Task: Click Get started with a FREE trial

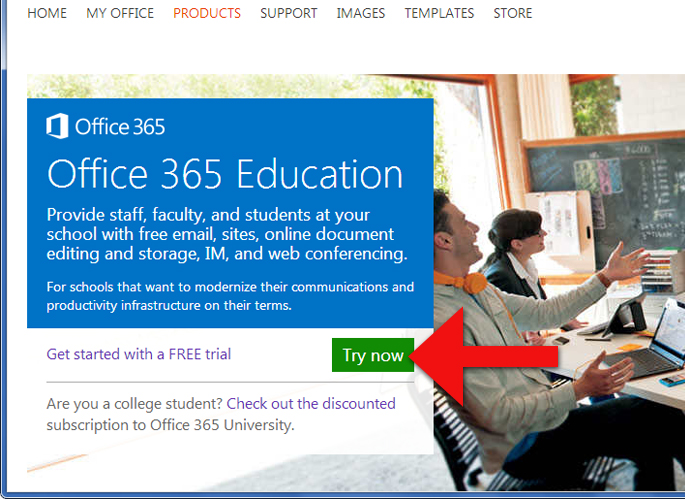Action: 138,354
